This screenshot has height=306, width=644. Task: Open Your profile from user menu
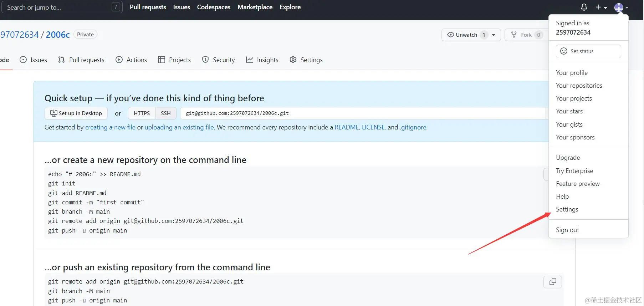click(572, 73)
